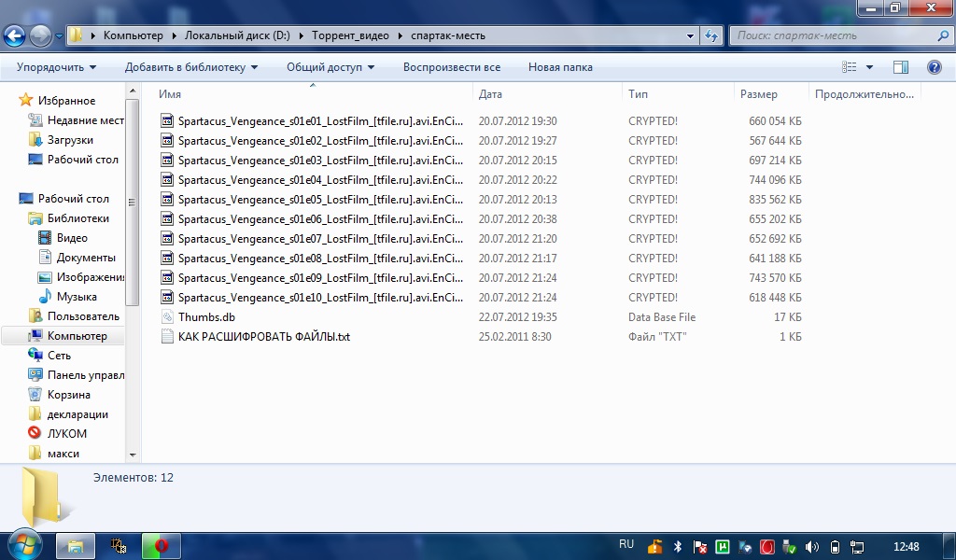The height and width of the screenshot is (560, 956).
Task: Click the 'Видео' library icon
Action: pos(45,238)
